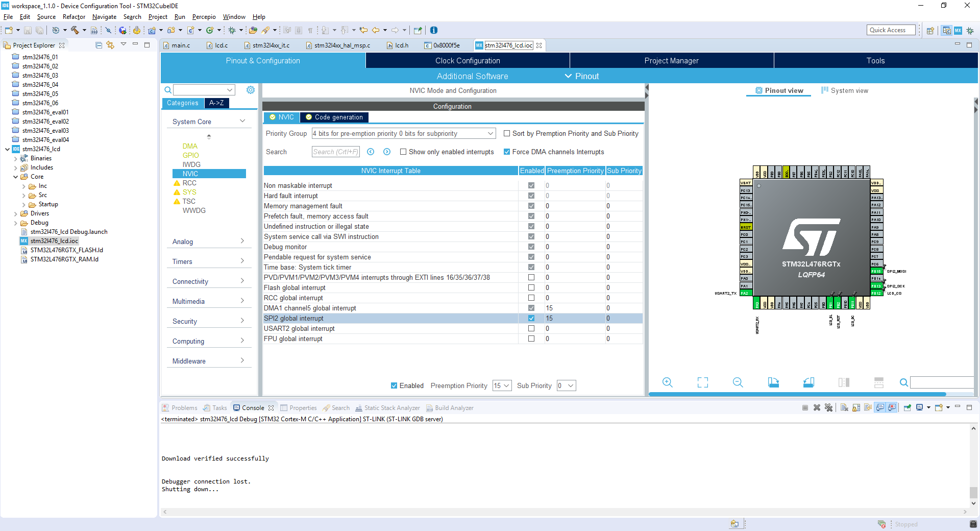
Task: Click the New file toolbar icon
Action: (x=8, y=30)
